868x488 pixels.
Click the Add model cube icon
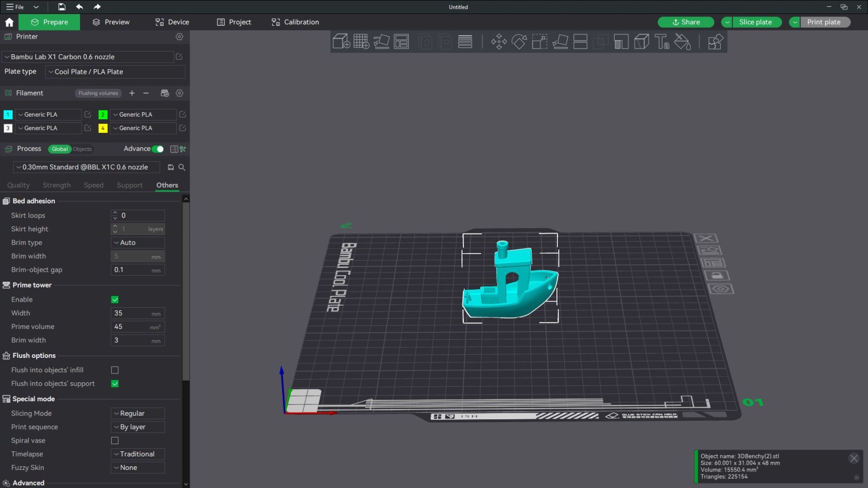[341, 41]
